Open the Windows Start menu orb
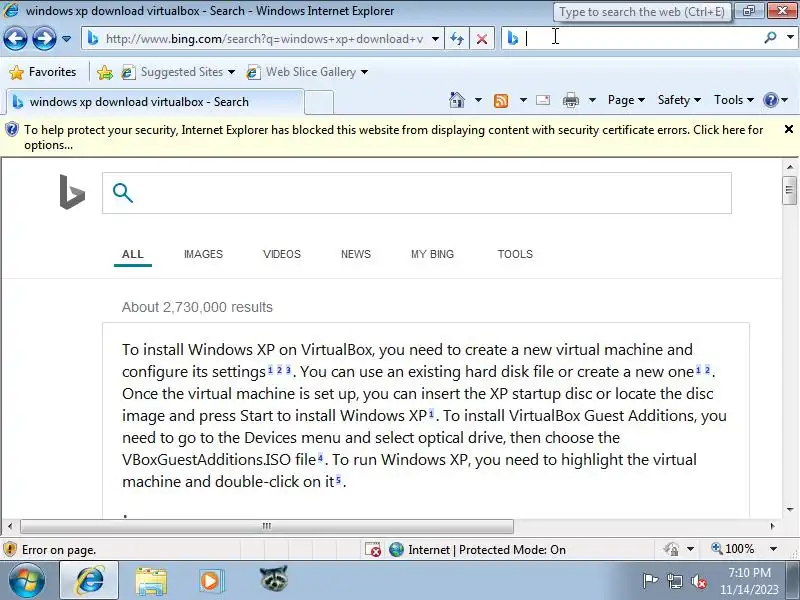800x600 pixels. (x=27, y=581)
